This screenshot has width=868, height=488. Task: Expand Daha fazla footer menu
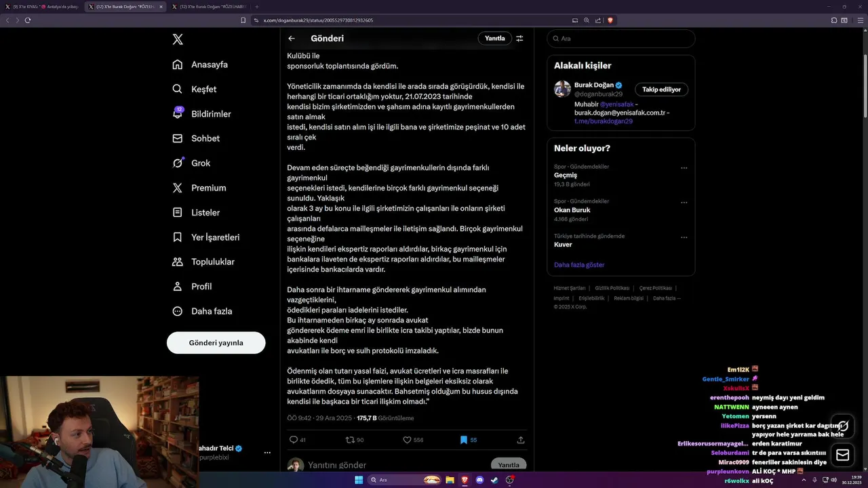(667, 298)
